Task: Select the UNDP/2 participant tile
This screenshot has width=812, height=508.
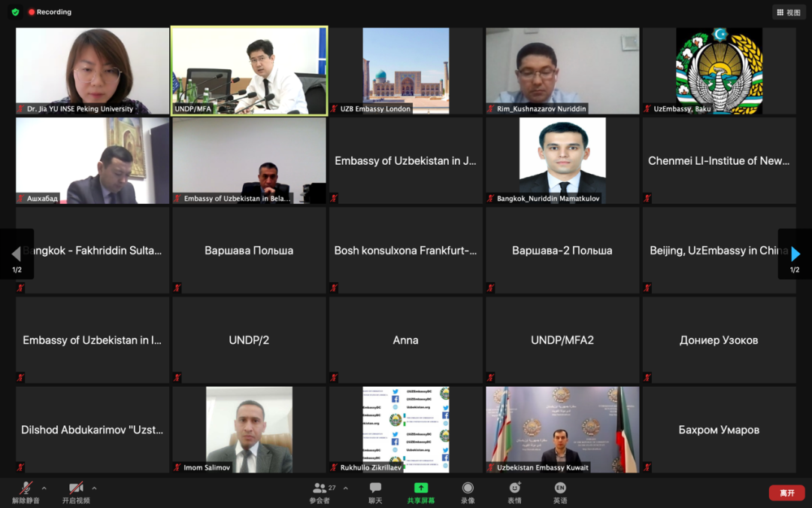Action: click(249, 340)
